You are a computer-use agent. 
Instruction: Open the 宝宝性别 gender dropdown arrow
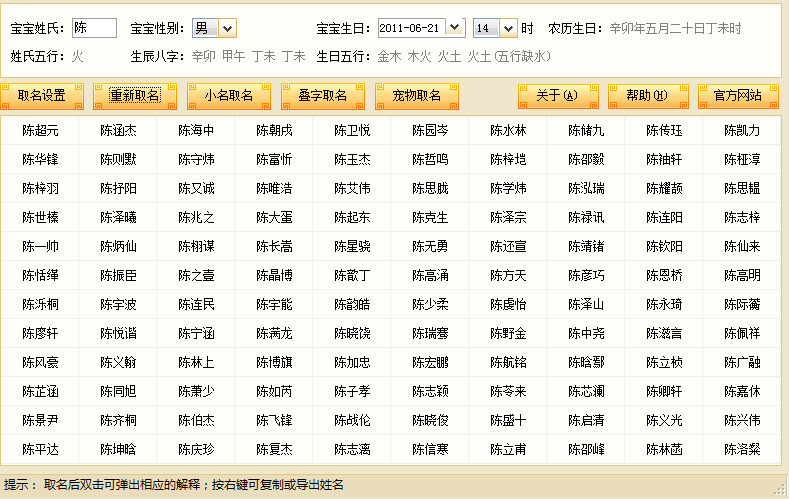coord(227,28)
